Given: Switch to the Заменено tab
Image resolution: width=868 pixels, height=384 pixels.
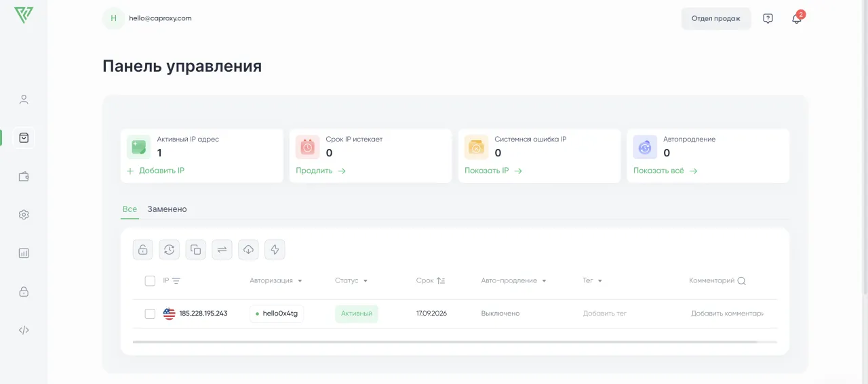Looking at the screenshot, I should [x=167, y=209].
